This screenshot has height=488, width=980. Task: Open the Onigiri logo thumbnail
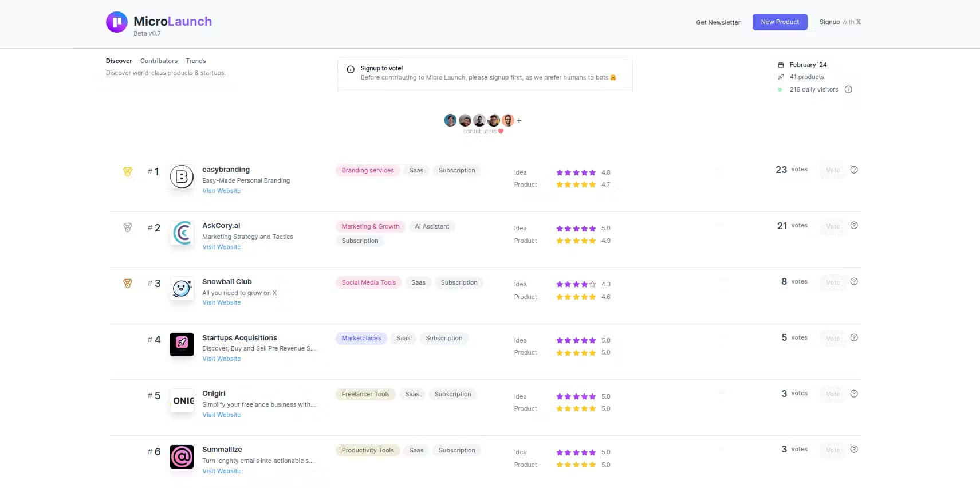point(182,400)
